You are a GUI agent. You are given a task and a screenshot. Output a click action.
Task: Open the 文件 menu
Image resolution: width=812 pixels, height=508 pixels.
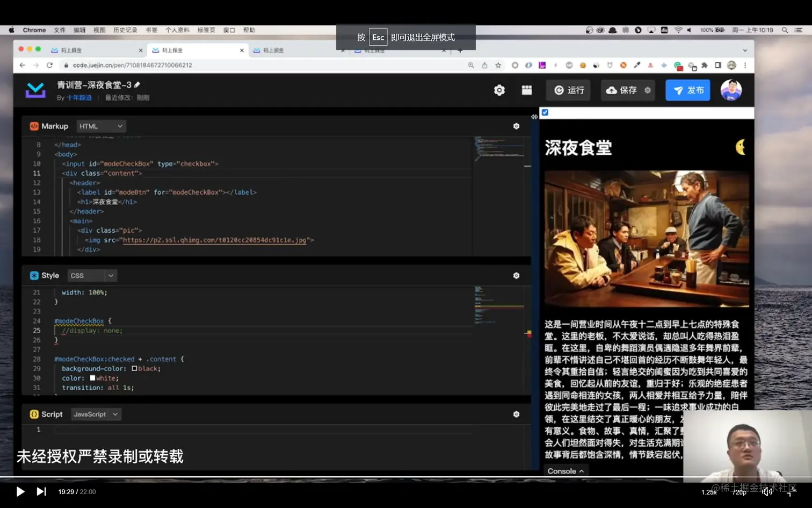pyautogui.click(x=60, y=30)
